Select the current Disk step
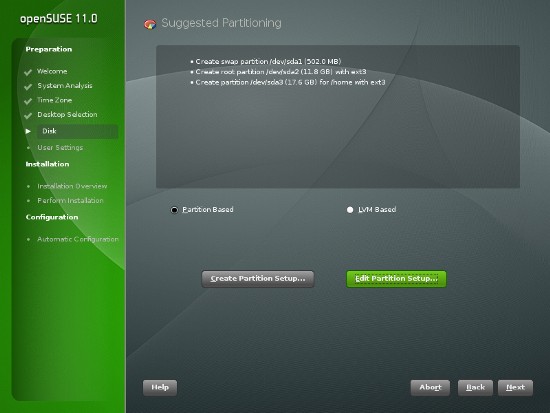 pyautogui.click(x=77, y=131)
